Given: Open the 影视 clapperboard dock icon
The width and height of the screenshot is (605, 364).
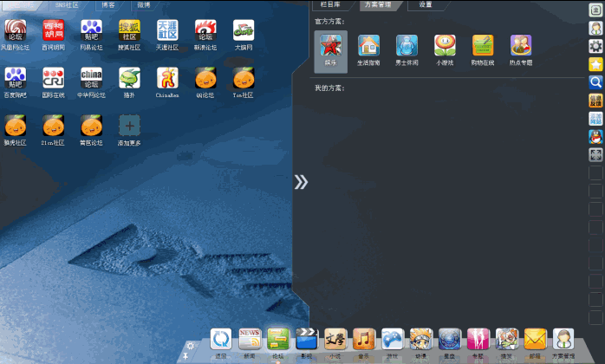Looking at the screenshot, I should tap(307, 339).
